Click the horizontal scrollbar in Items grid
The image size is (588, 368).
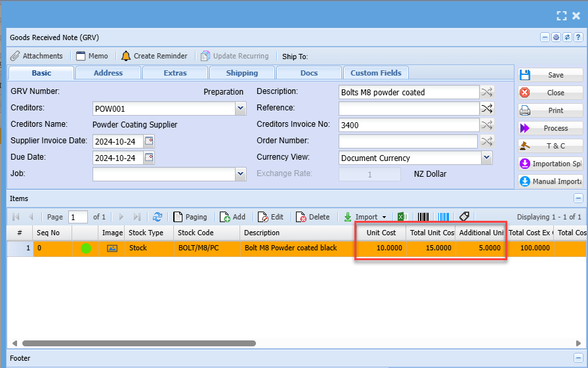point(262,342)
